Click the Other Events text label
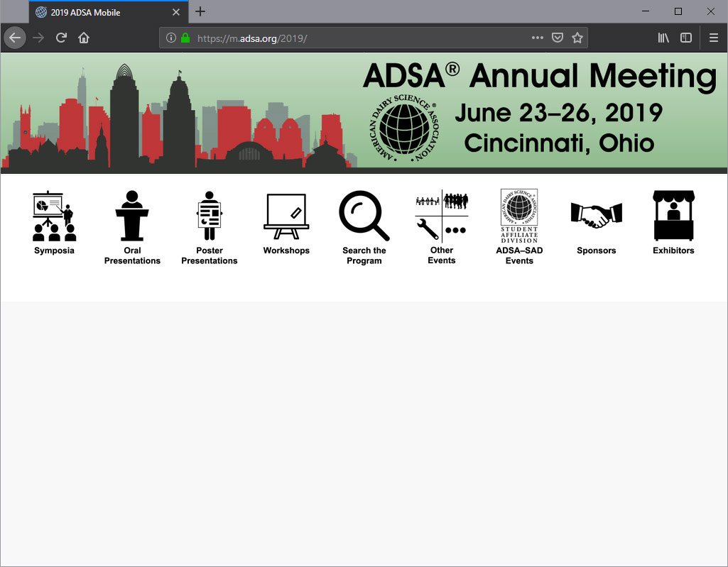 (x=442, y=255)
